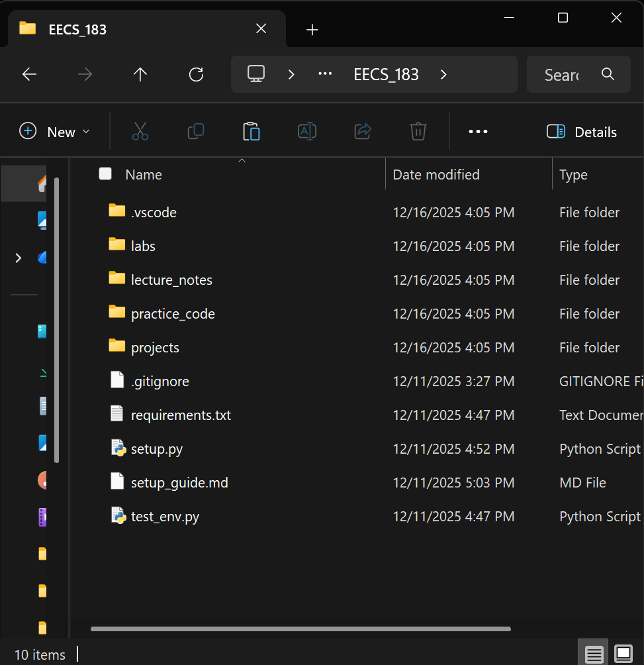Click the Delete trash can icon

tap(418, 131)
